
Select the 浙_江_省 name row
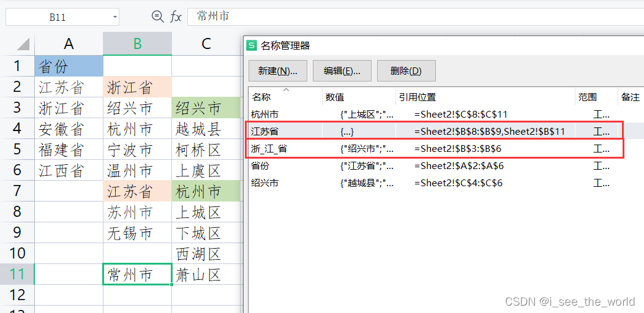446,149
